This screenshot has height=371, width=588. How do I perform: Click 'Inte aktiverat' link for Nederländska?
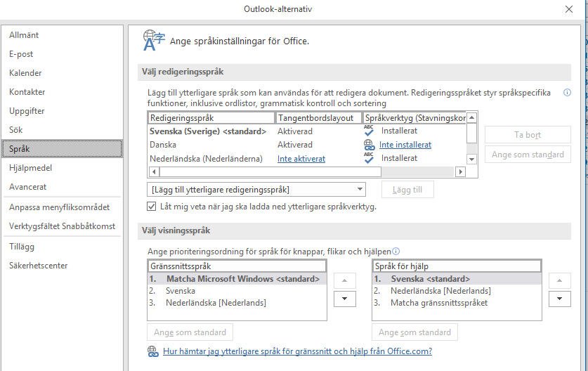point(301,159)
